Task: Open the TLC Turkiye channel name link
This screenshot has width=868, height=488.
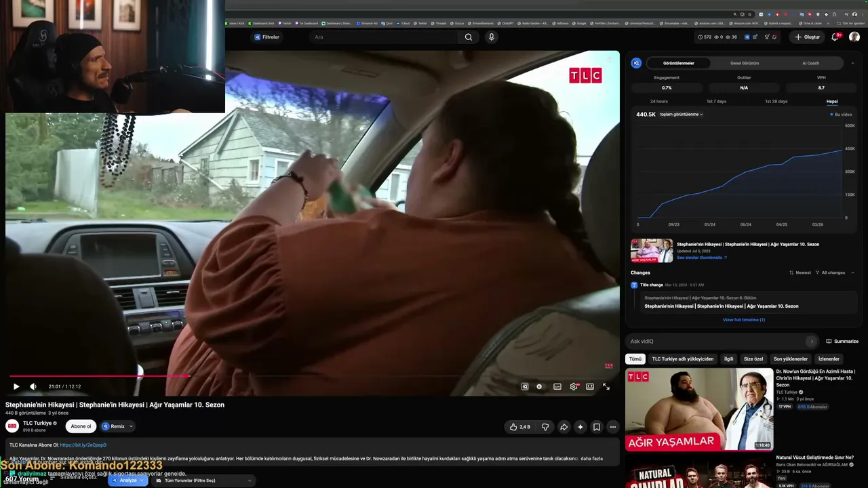Action: point(37,423)
